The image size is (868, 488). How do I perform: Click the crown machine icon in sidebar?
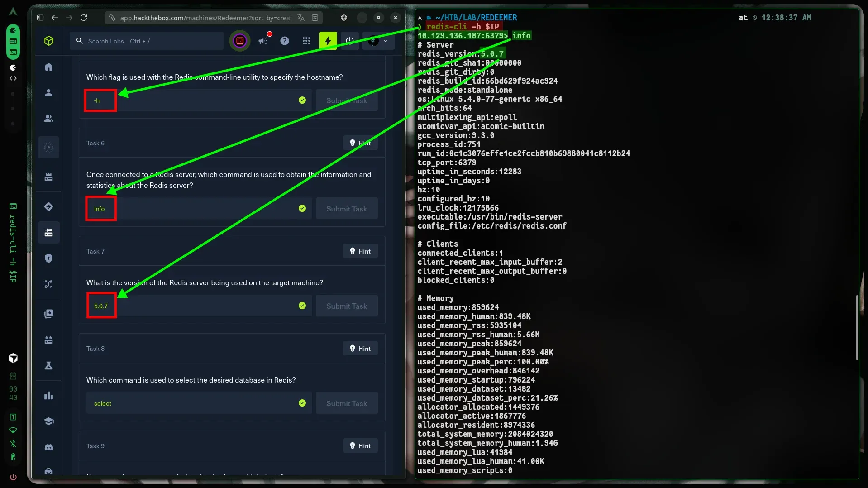coord(49,177)
